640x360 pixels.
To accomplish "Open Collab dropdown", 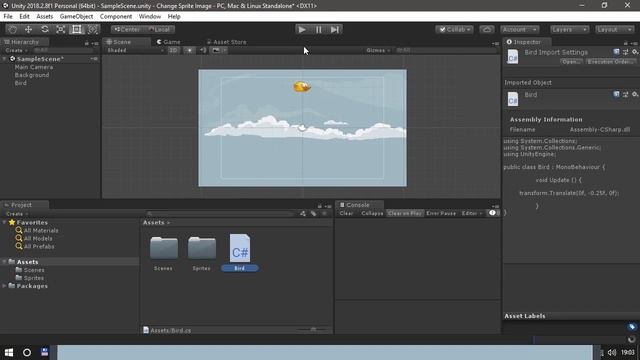I will point(454,29).
